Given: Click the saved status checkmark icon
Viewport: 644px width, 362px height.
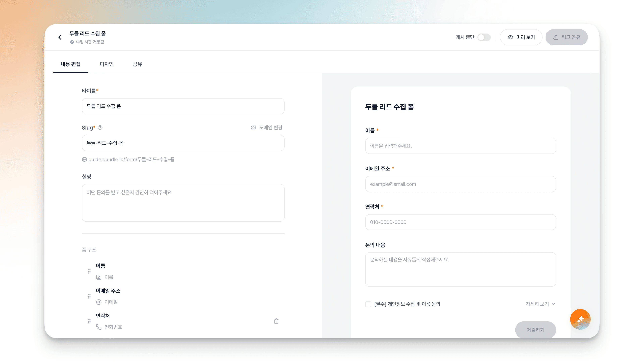Looking at the screenshot, I should pyautogui.click(x=72, y=42).
